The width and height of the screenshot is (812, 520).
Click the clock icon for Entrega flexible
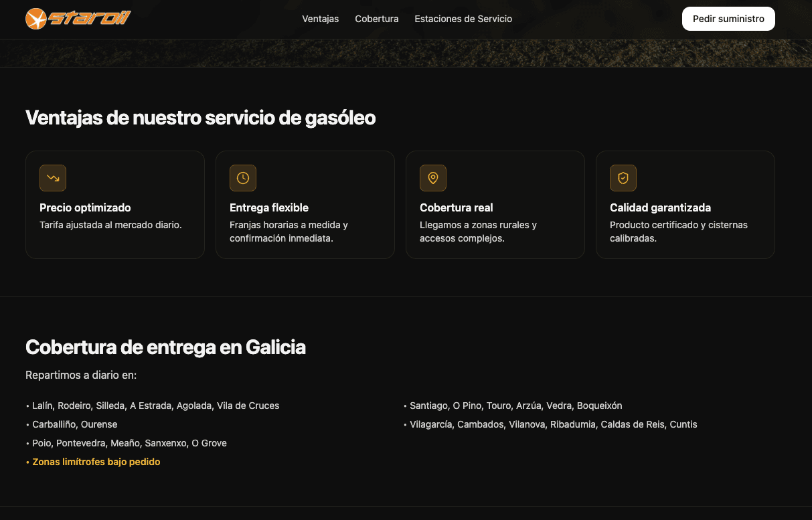[x=243, y=178]
